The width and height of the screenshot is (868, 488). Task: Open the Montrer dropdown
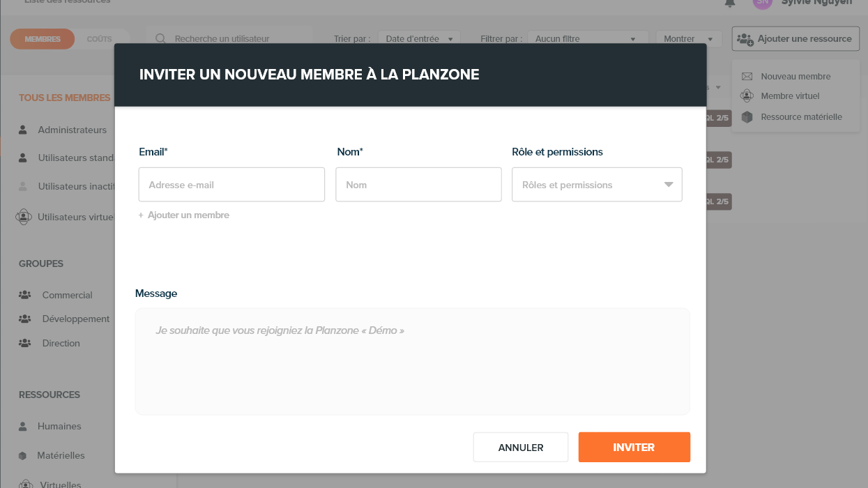tap(688, 39)
